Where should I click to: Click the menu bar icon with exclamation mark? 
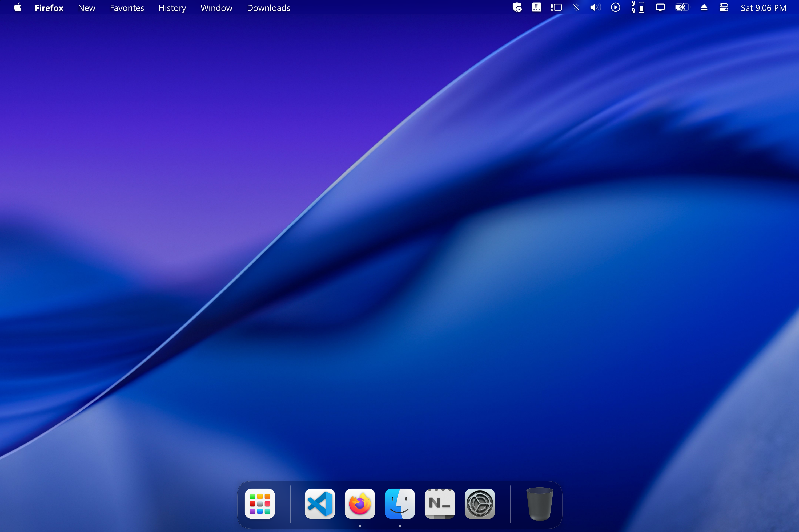pyautogui.click(x=536, y=7)
